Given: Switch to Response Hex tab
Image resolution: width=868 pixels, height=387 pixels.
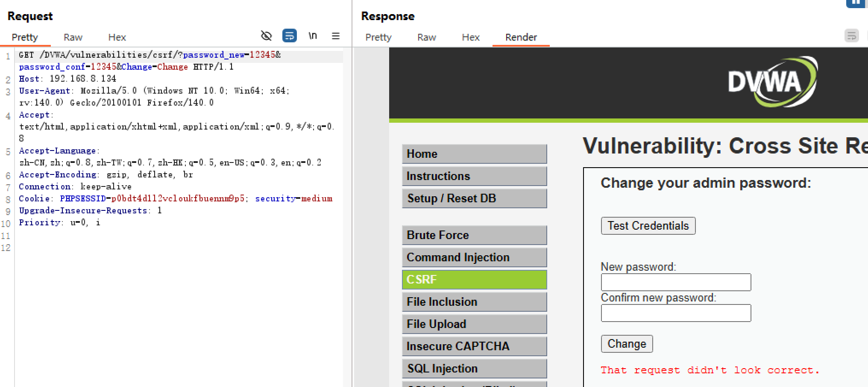Looking at the screenshot, I should coord(471,37).
